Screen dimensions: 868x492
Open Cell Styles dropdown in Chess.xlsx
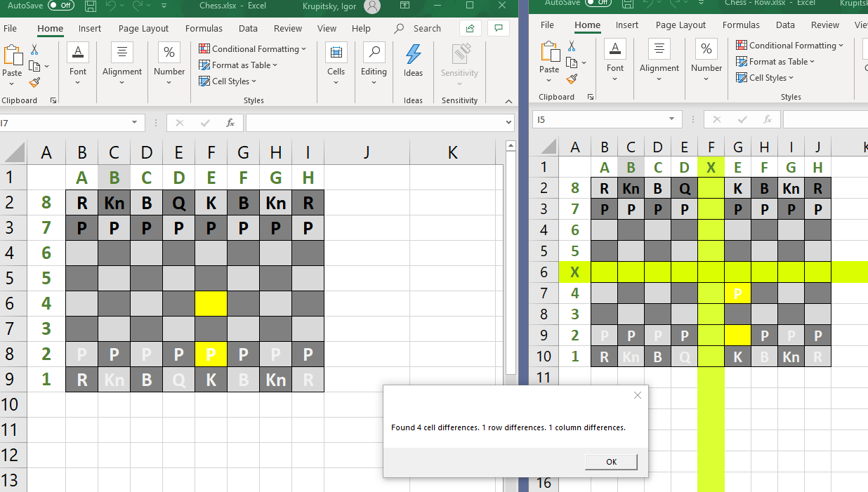click(x=228, y=81)
